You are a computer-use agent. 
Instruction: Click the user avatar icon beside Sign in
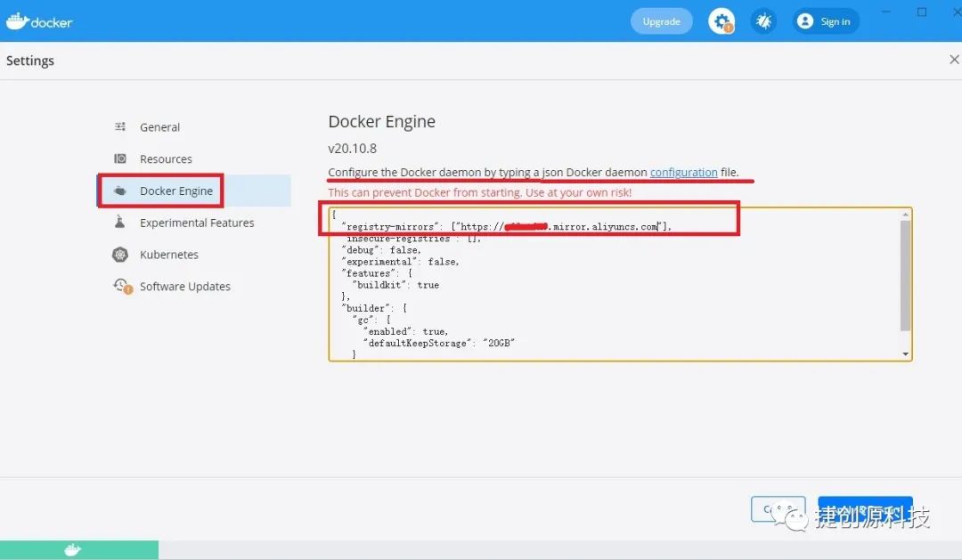[805, 21]
